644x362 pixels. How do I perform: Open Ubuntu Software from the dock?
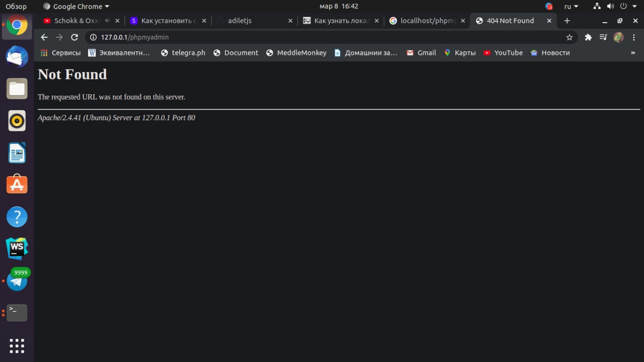pos(17,185)
